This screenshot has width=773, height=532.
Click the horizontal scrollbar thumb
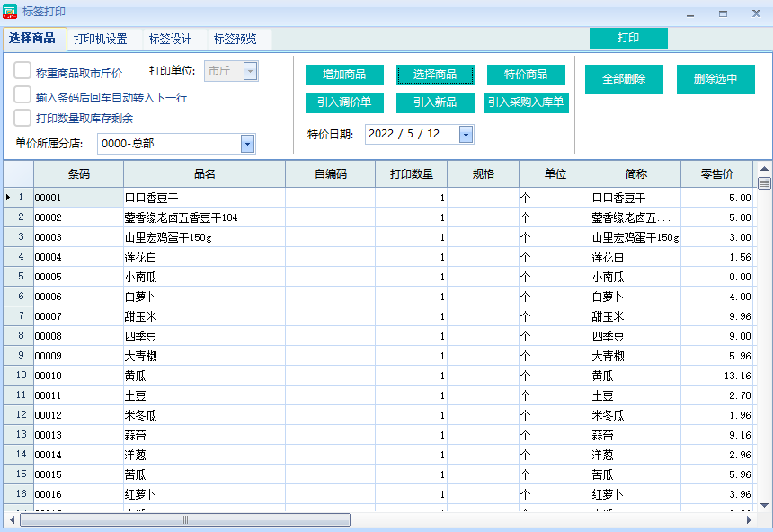point(184,519)
